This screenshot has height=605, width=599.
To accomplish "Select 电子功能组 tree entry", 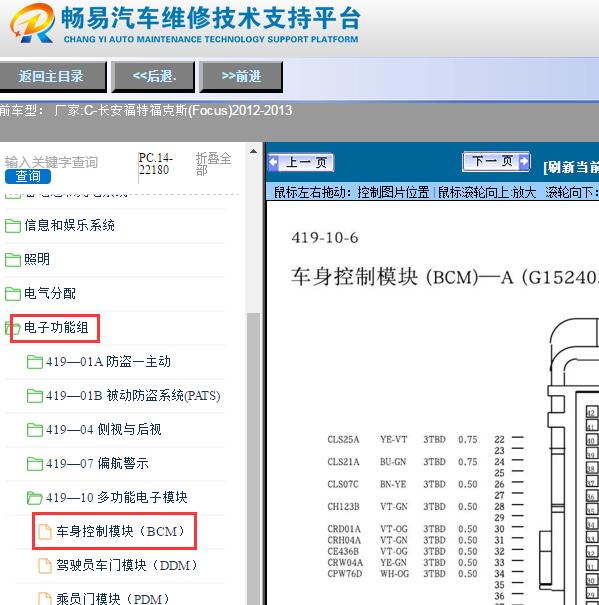I will click(56, 328).
